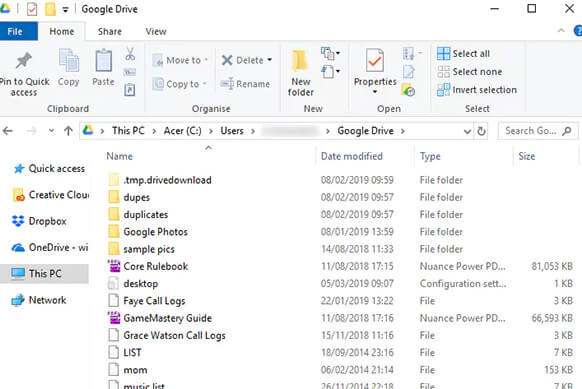Switch to the View ribbon tab
This screenshot has height=389, width=582.
pos(156,31)
